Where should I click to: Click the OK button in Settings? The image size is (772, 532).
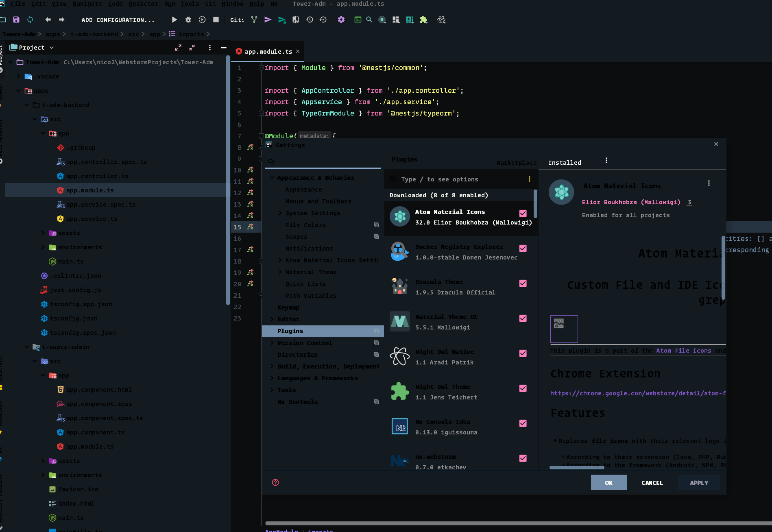point(608,482)
